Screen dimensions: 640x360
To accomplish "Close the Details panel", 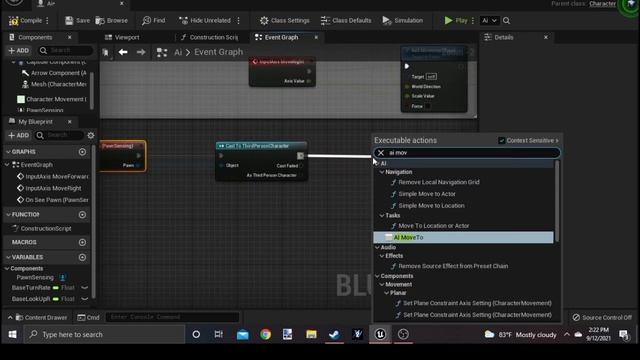I will [x=546, y=37].
